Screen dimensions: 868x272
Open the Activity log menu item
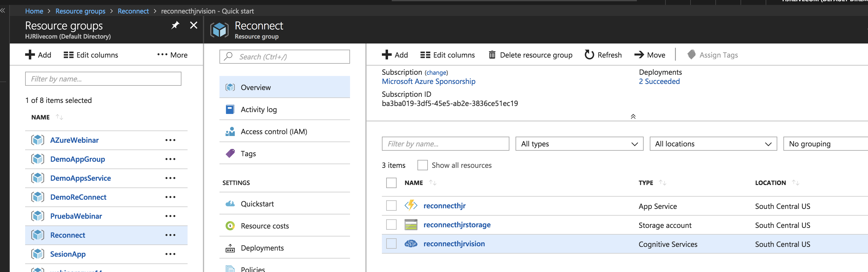pyautogui.click(x=284, y=109)
